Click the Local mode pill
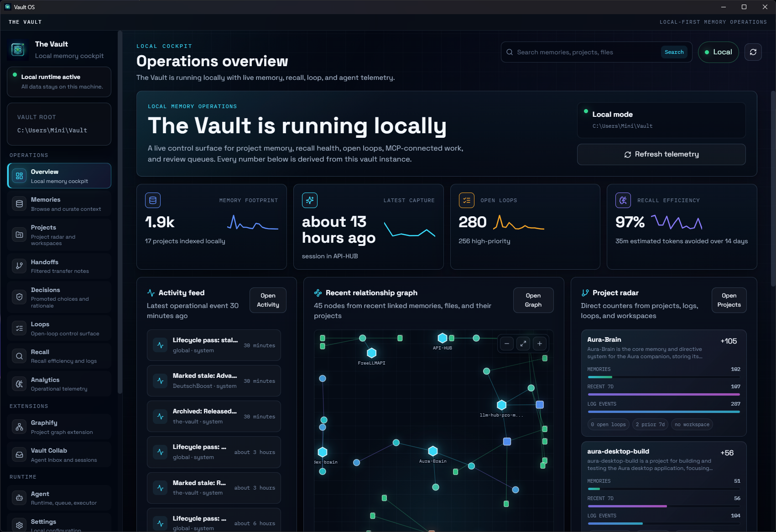776x532 pixels. click(718, 52)
